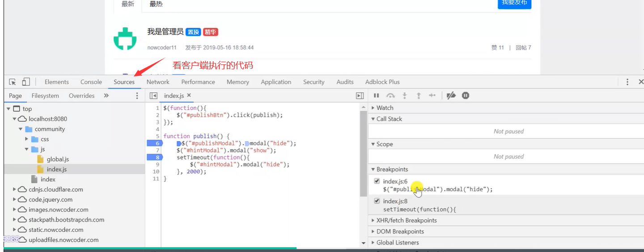Viewport: 644px width, 252px height.
Task: Open the Audits tab
Action: coord(345,82)
